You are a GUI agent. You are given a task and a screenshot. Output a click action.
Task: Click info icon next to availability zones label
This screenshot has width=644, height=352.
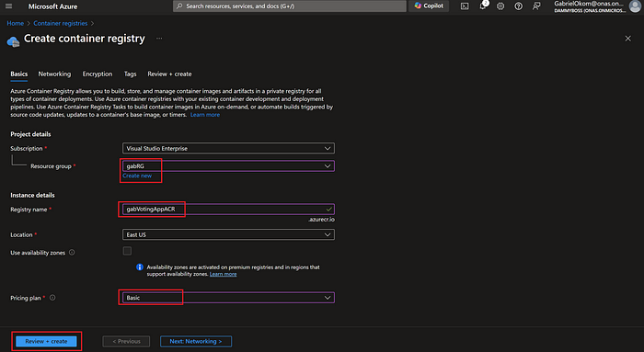coord(72,253)
